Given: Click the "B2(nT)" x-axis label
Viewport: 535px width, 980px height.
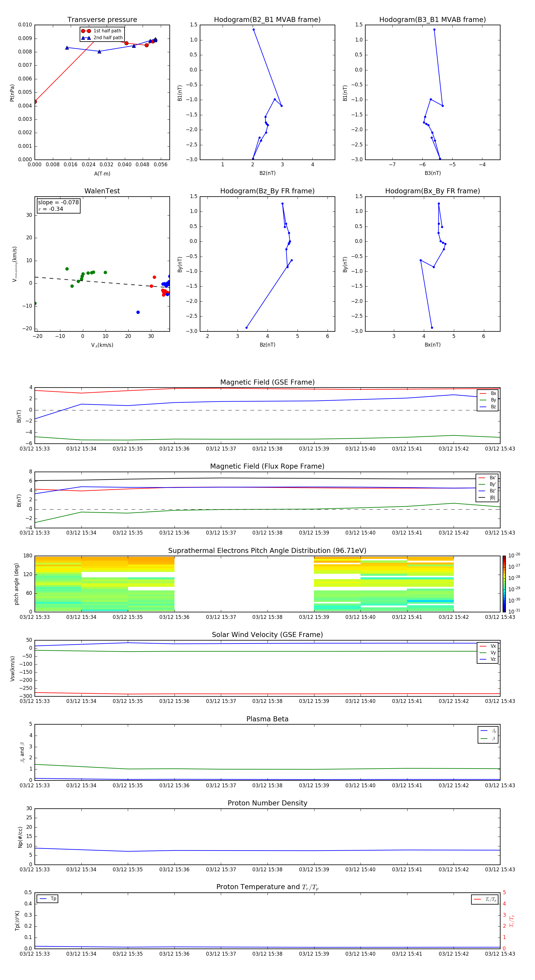Looking at the screenshot, I should [267, 173].
